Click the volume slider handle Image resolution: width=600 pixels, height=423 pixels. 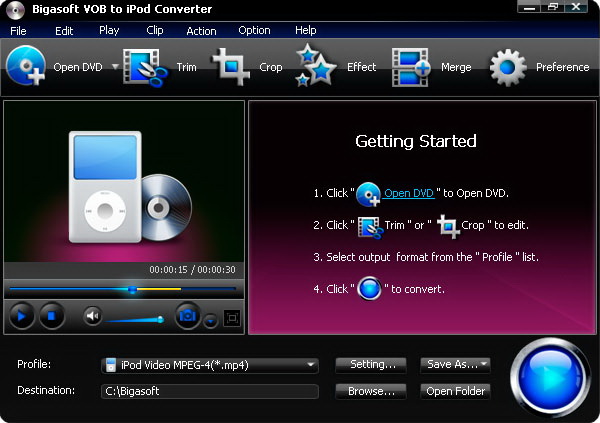[161, 319]
